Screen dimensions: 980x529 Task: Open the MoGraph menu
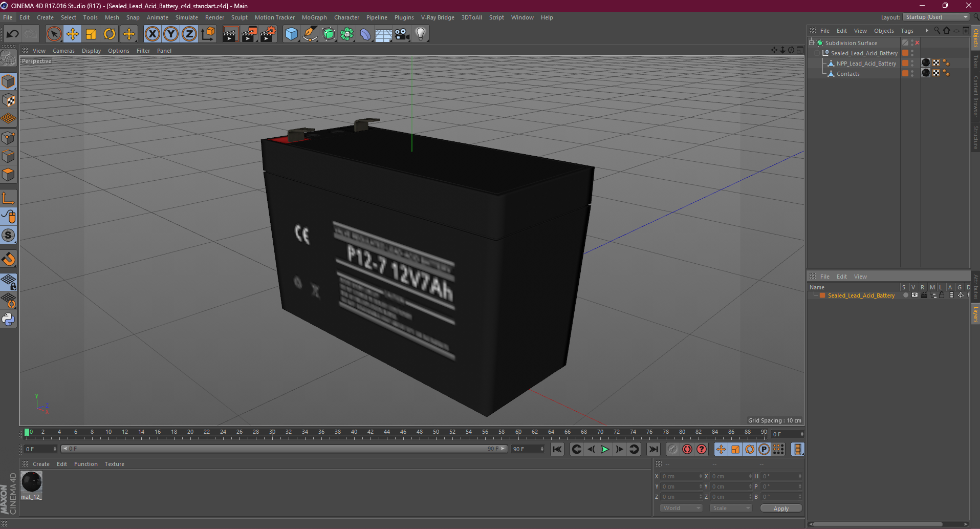point(314,17)
